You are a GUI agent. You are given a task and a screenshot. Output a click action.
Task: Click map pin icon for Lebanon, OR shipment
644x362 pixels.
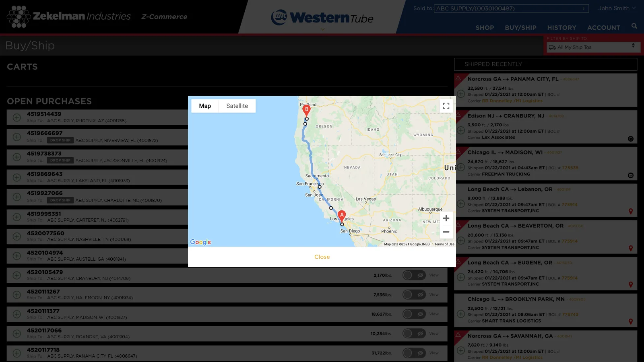(x=631, y=212)
